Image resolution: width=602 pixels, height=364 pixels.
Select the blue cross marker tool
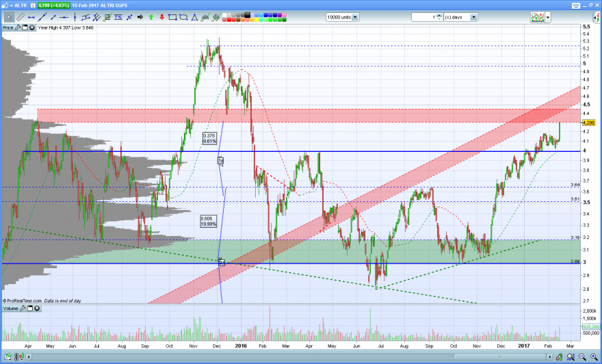(x=129, y=17)
